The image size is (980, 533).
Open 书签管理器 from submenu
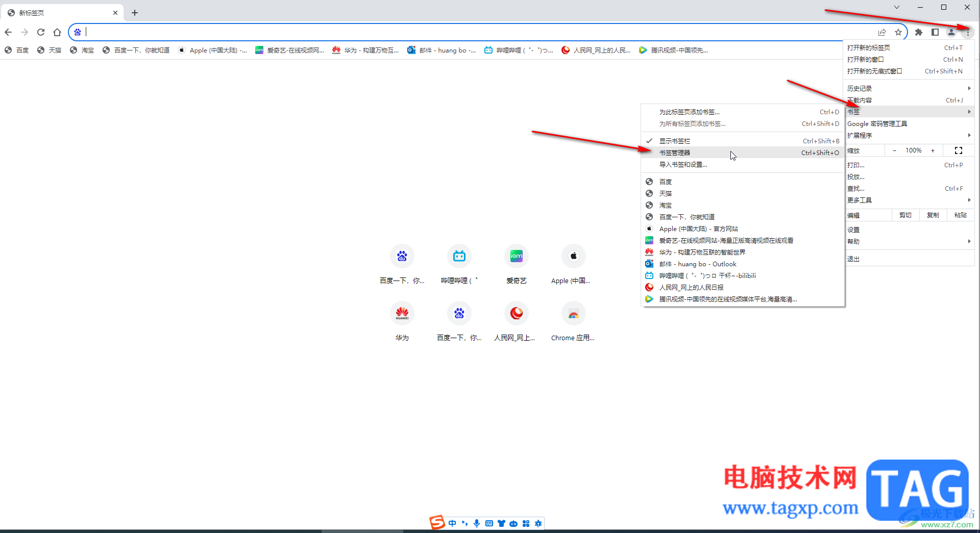pos(743,153)
